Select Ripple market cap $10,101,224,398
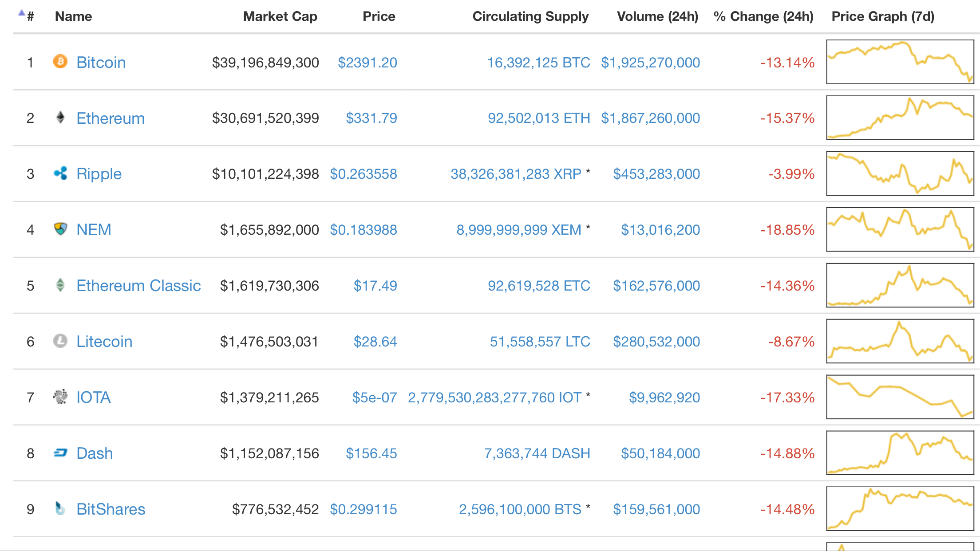This screenshot has height=551, width=980. click(265, 174)
